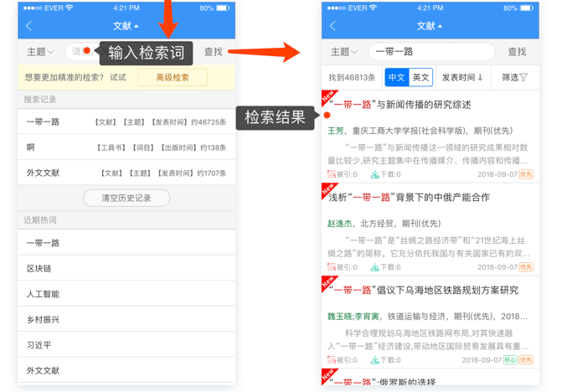
Task: Click the 优先 badge on the 王芳 article
Action: [x=526, y=174]
